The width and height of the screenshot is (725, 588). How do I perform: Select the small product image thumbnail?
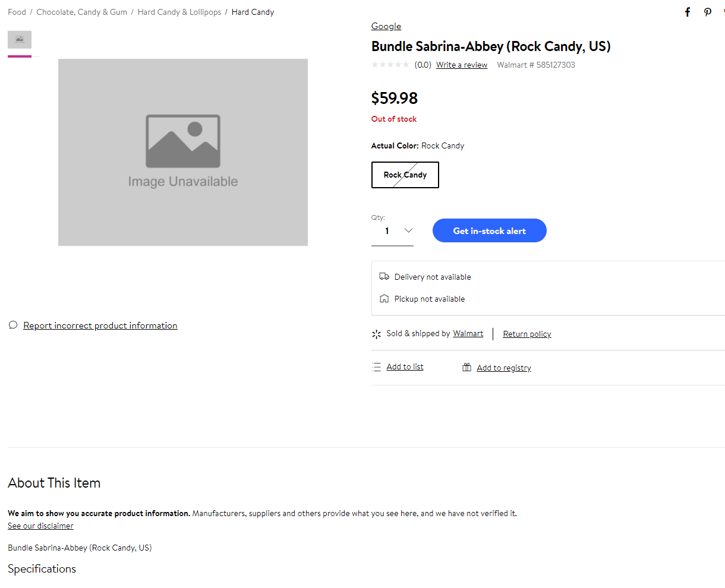tap(20, 40)
